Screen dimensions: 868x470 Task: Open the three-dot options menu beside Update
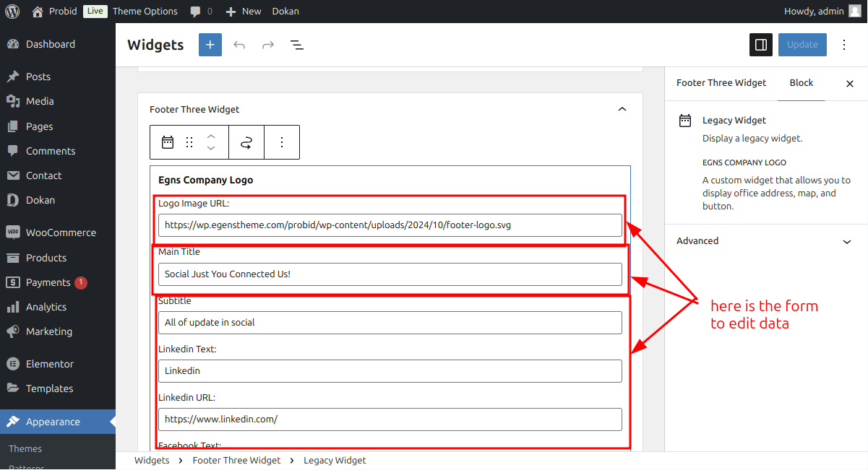844,45
